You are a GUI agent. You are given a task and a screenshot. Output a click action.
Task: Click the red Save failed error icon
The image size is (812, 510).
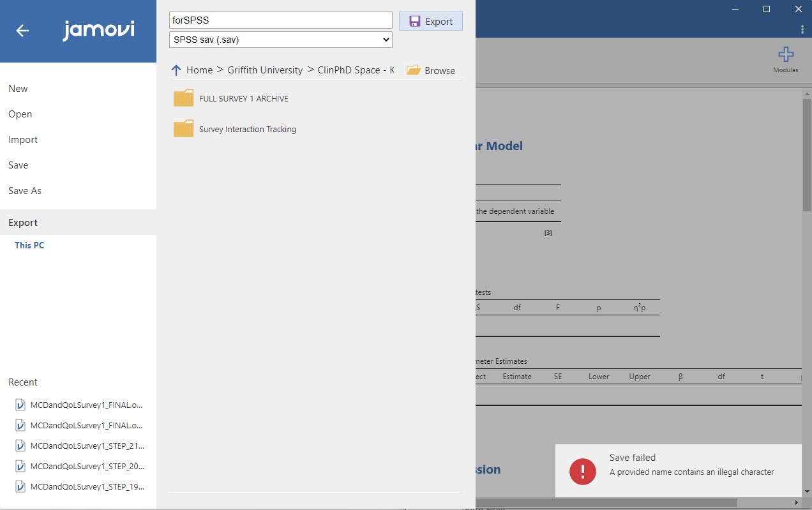click(582, 471)
